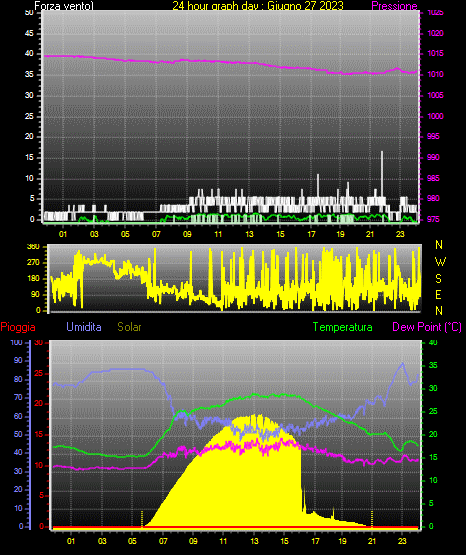Click the Dew Point (°C) legend label

click(427, 327)
